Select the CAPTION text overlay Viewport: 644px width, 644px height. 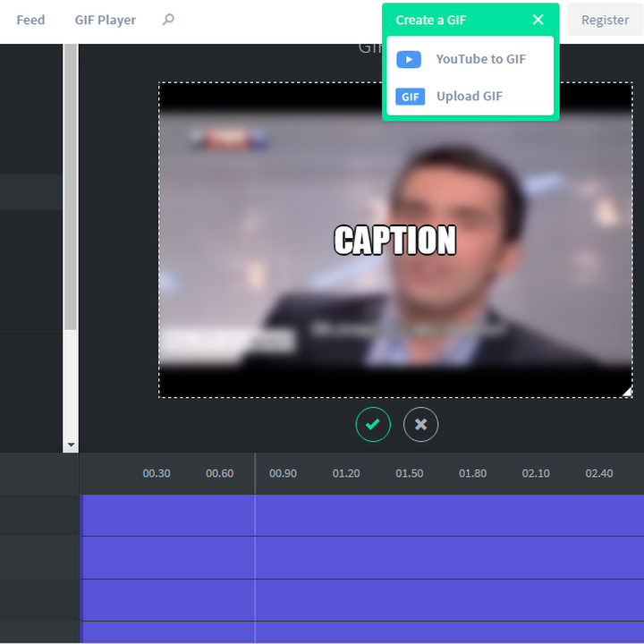click(395, 241)
